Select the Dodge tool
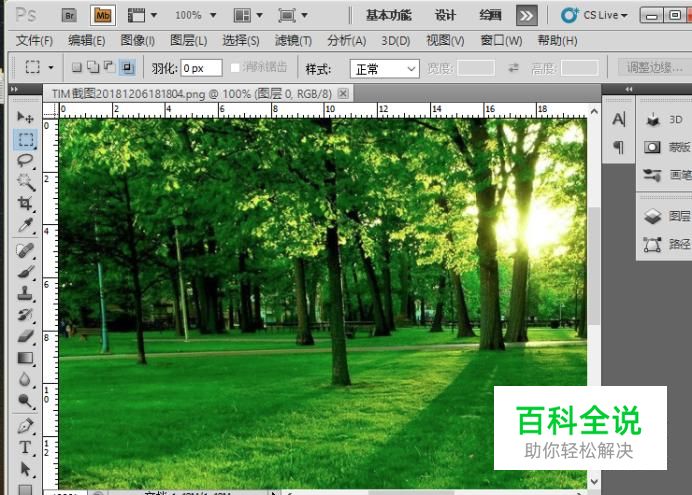 [26, 401]
